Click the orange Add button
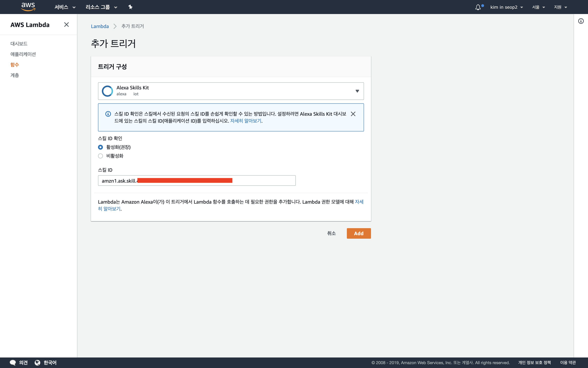Image resolution: width=588 pixels, height=368 pixels. tap(359, 233)
